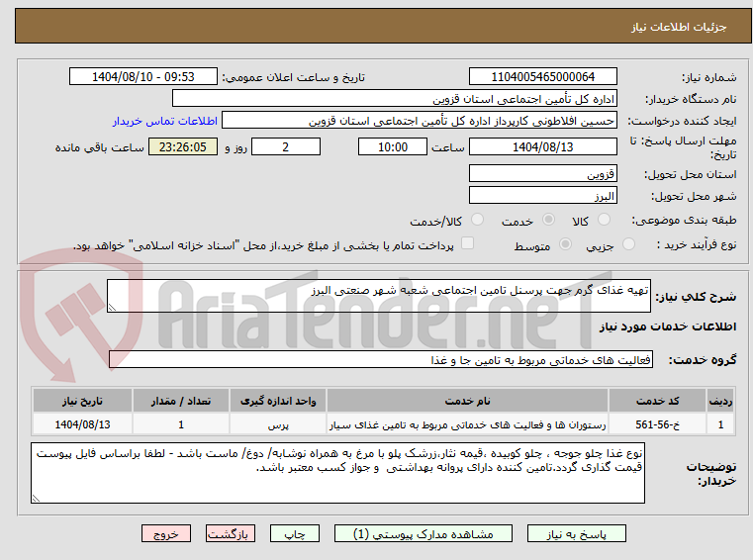Click the need number field 1104005465000064

point(542,76)
